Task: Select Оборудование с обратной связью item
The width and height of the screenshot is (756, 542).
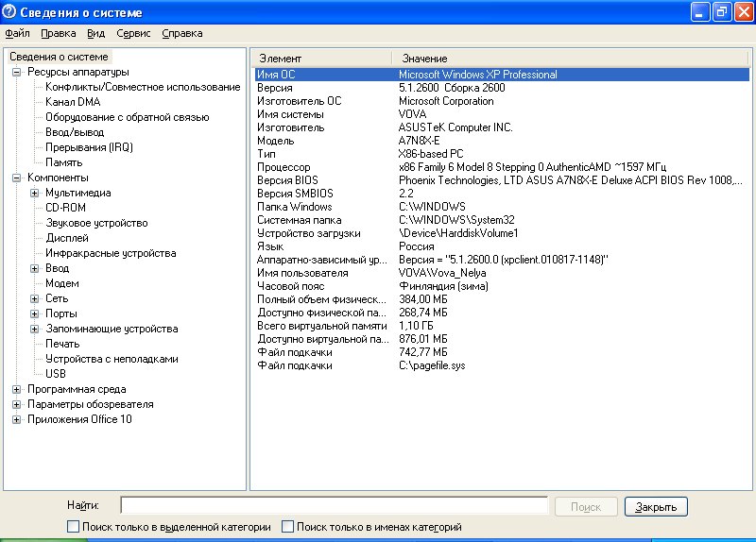Action: 128,117
